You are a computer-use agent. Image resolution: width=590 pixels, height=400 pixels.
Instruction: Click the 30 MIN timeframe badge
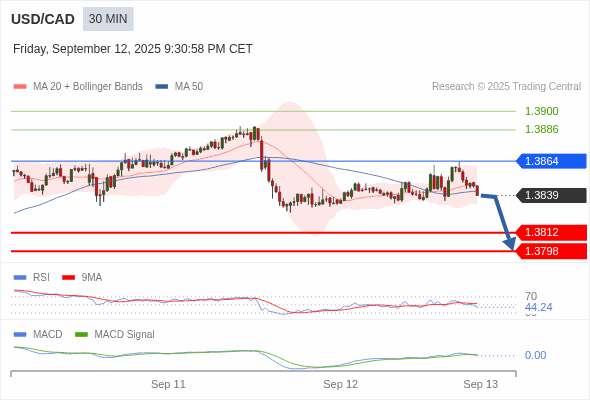[x=108, y=19]
